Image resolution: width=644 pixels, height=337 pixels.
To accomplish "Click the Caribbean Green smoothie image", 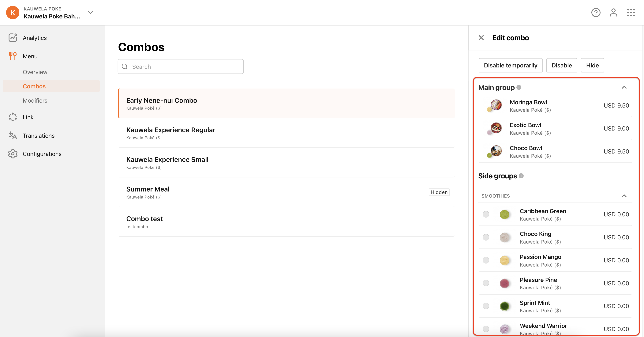I will pos(504,214).
